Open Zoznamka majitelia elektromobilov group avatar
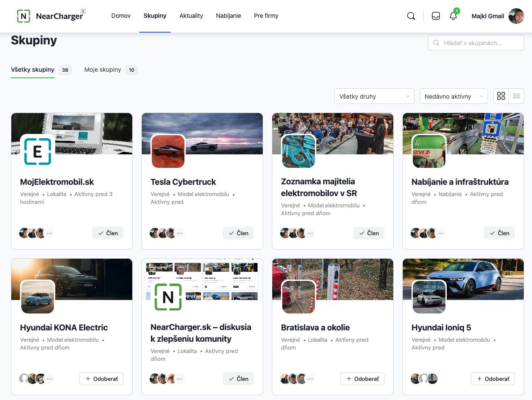Image resolution: width=532 pixels, height=400 pixels. (298, 151)
